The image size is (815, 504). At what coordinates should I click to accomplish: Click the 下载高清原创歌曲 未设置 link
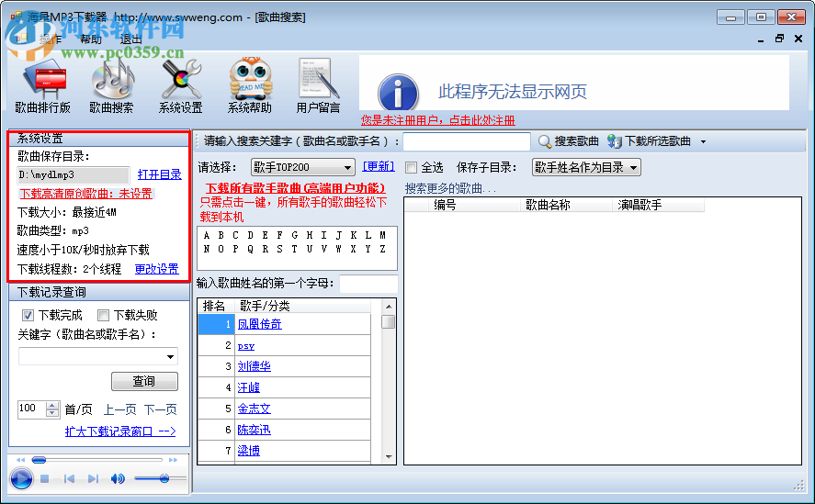pos(85,194)
